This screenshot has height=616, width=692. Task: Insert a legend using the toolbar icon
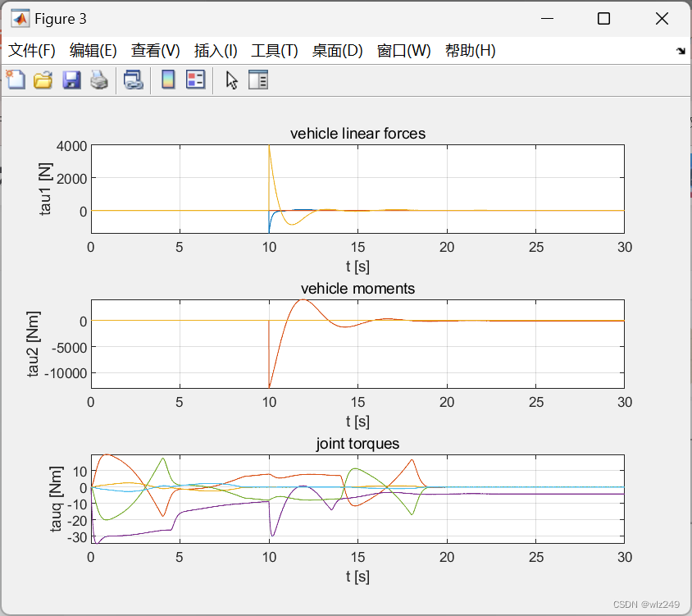pyautogui.click(x=195, y=80)
